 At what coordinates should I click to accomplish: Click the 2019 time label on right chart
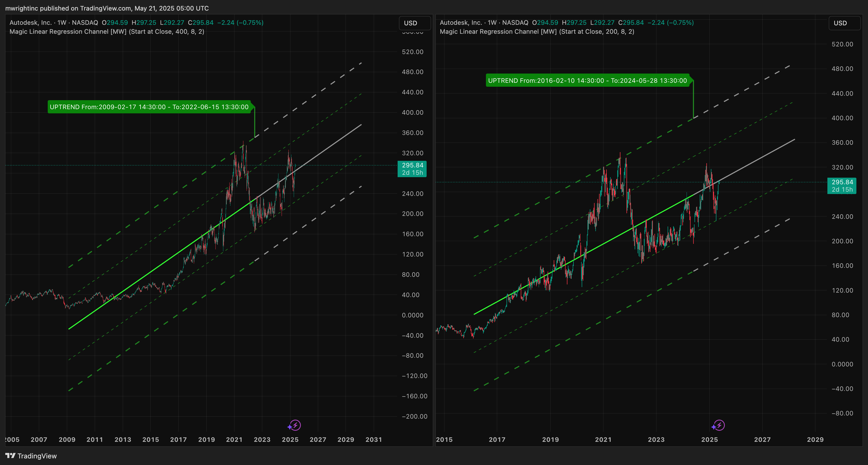550,439
